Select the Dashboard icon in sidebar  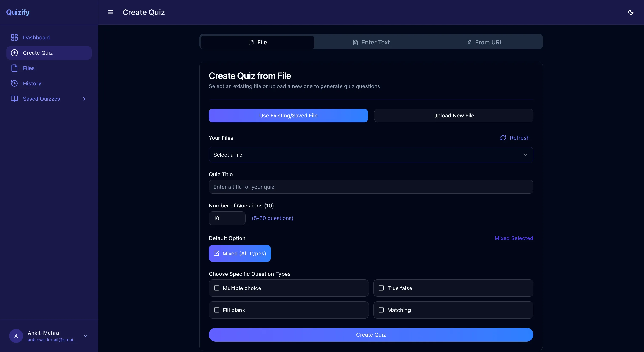pyautogui.click(x=14, y=37)
